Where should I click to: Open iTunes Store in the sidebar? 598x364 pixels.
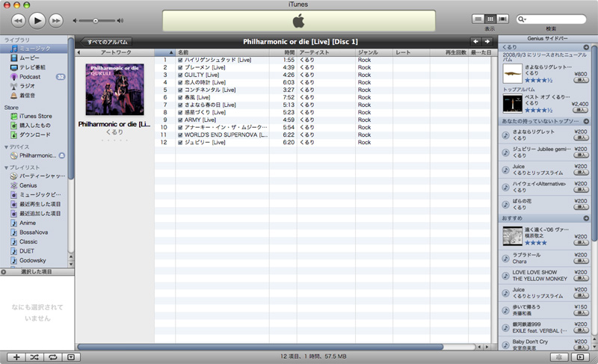pyautogui.click(x=34, y=116)
